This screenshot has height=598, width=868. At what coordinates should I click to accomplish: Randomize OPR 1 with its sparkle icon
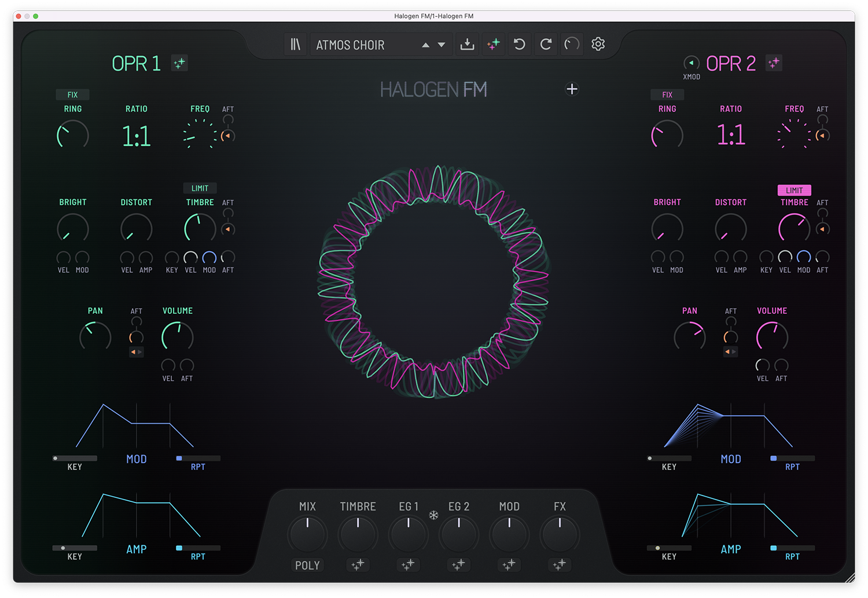179,63
